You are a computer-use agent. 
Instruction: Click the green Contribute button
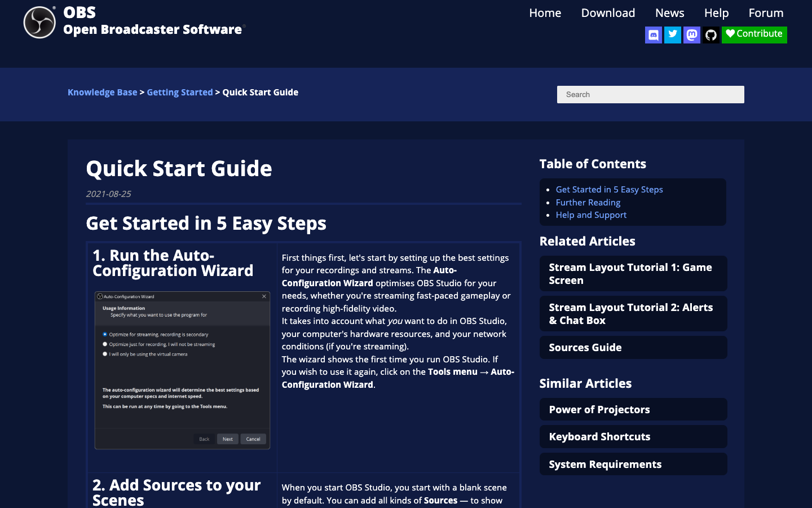[x=754, y=34]
